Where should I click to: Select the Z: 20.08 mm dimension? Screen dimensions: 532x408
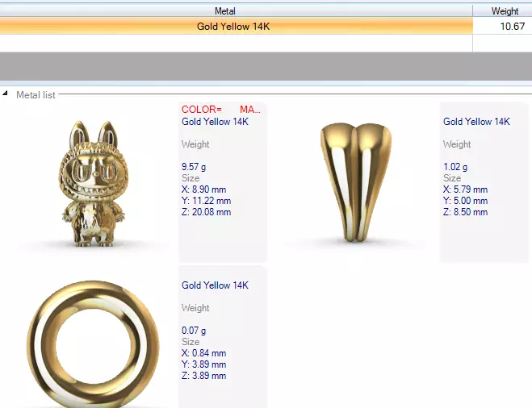coord(207,212)
